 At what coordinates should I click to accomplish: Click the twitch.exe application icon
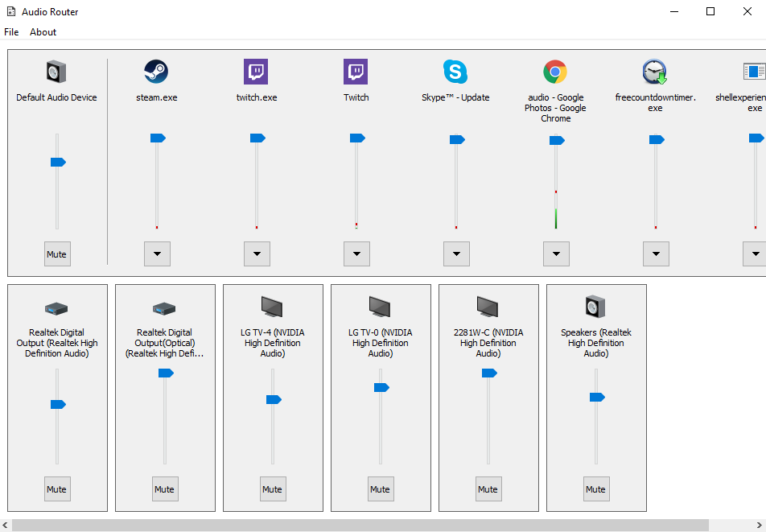(x=256, y=72)
